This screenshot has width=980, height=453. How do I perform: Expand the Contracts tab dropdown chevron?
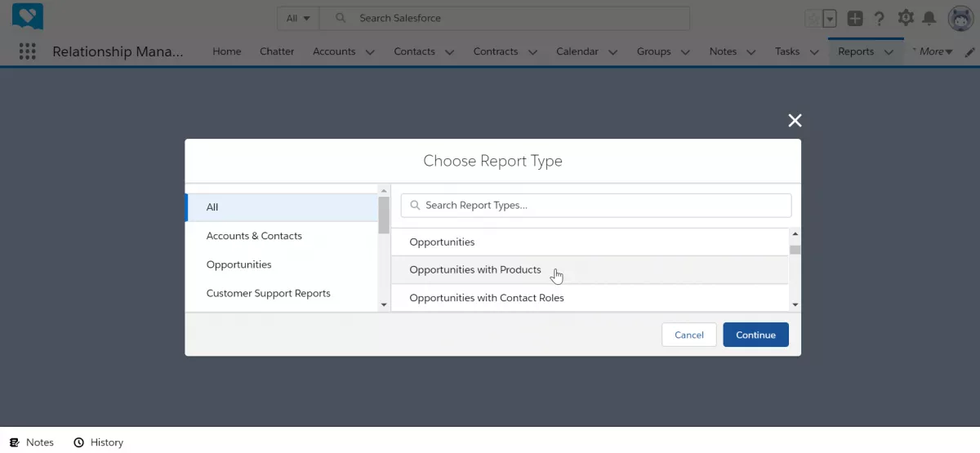[x=532, y=52]
